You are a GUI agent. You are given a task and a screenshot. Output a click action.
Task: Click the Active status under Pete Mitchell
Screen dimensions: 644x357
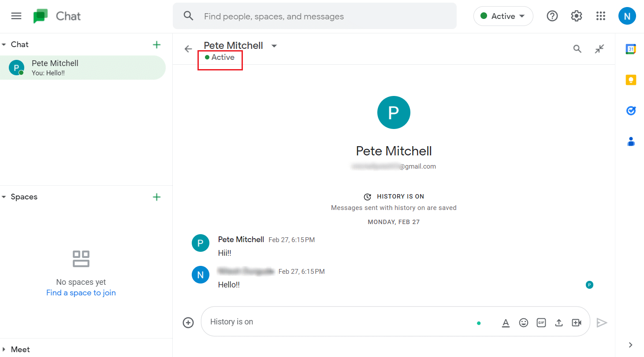point(220,57)
